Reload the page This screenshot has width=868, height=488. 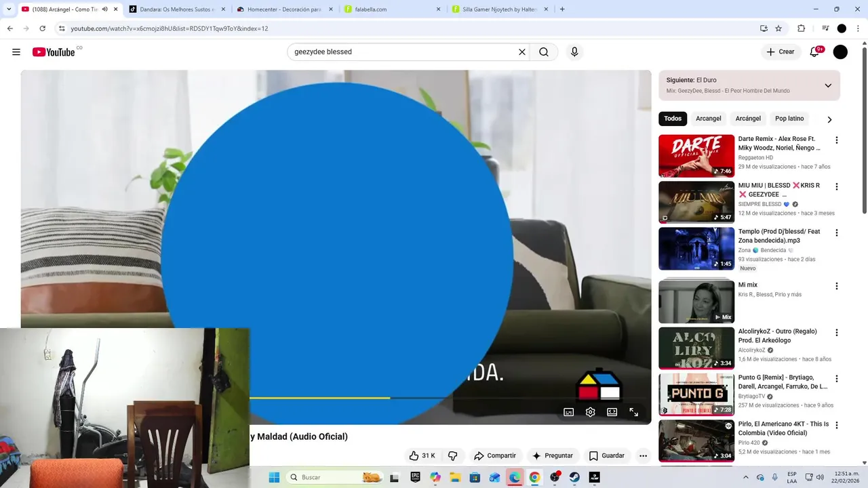[x=42, y=28]
